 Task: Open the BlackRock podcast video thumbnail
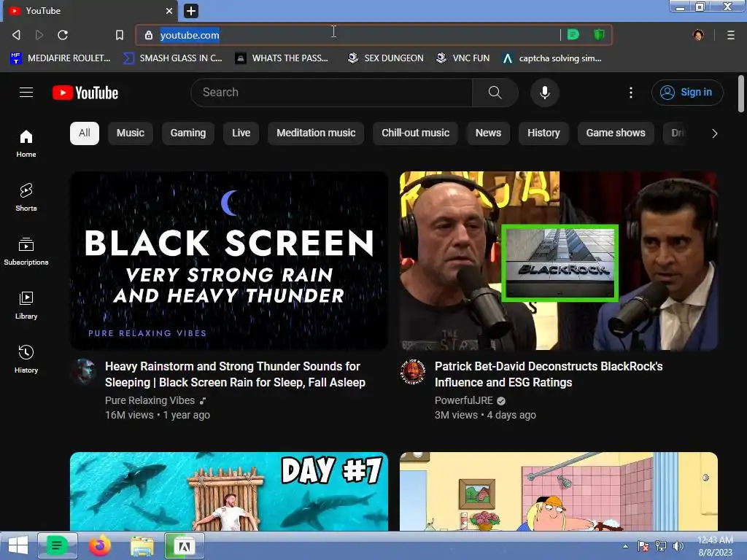559,260
